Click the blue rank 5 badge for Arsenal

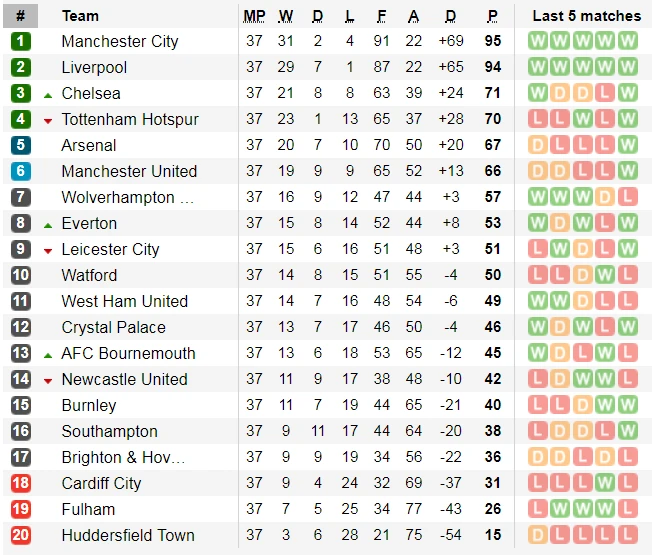point(20,145)
